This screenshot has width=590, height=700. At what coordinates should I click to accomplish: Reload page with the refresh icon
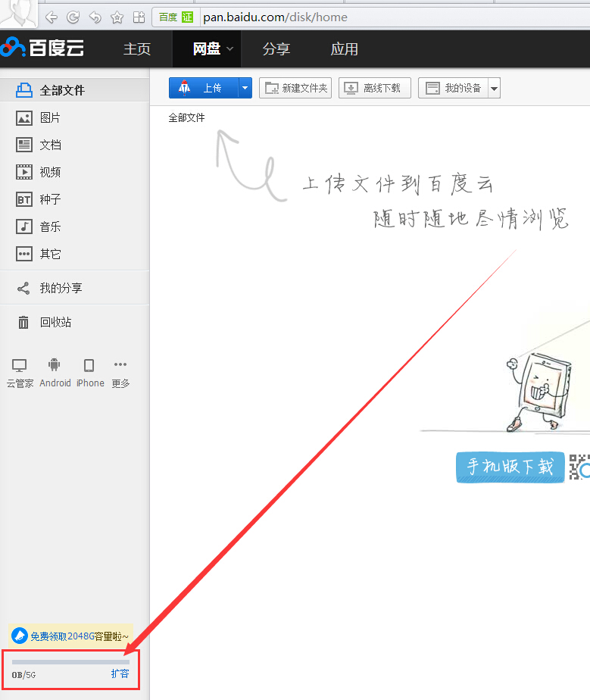tap(73, 17)
